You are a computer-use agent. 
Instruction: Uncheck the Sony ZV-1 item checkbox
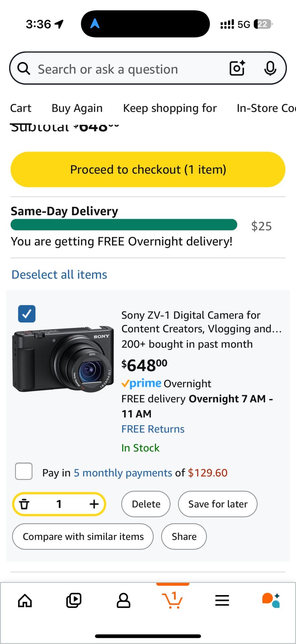(x=27, y=314)
